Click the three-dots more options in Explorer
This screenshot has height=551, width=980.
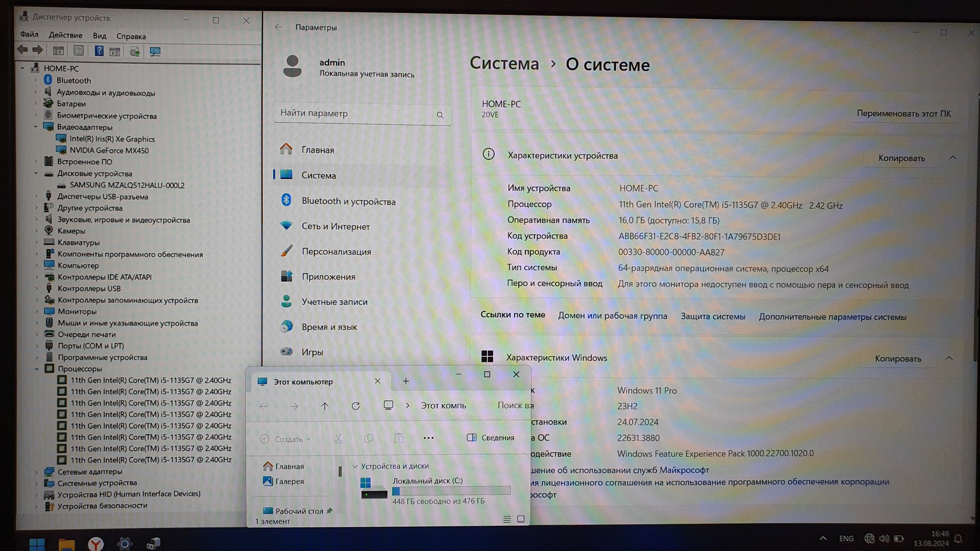click(x=428, y=438)
